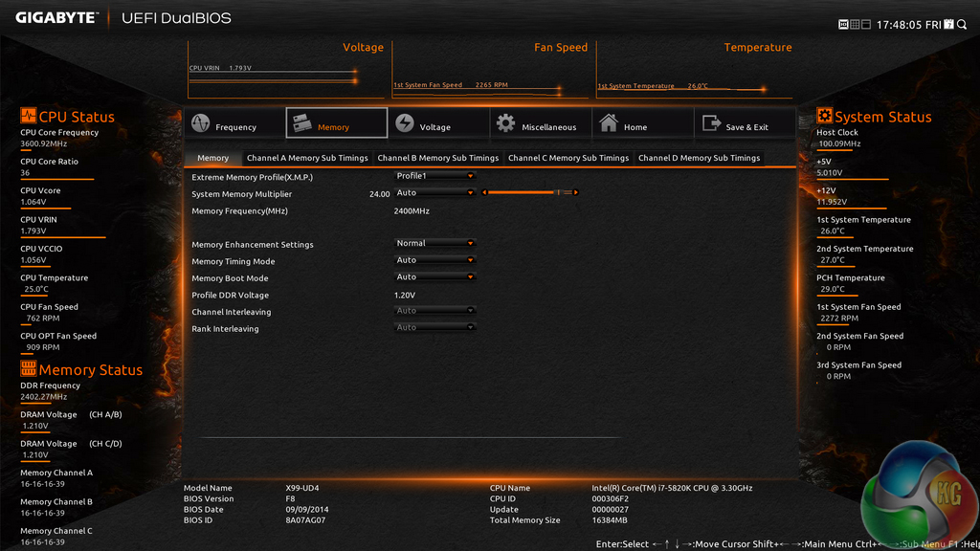This screenshot has height=551, width=980.
Task: Click the Miscellaneous gear icon
Action: coord(505,124)
